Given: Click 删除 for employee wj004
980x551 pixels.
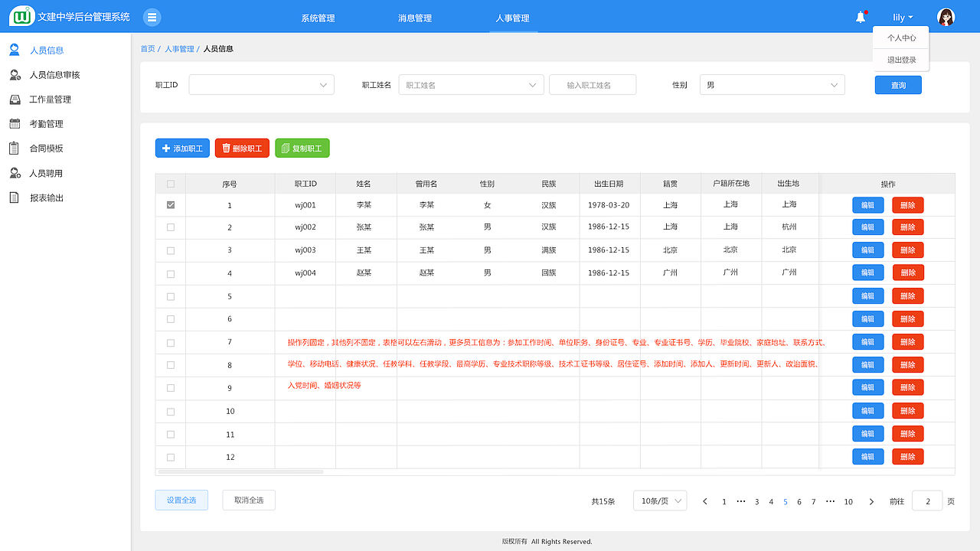Looking at the screenshot, I should click(x=908, y=272).
